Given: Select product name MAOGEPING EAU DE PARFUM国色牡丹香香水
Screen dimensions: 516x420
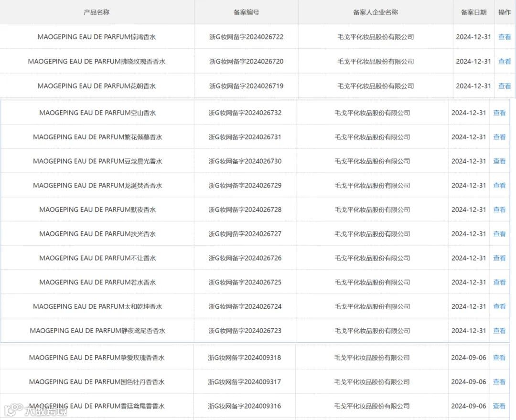Looking at the screenshot, I should pyautogui.click(x=97, y=382).
